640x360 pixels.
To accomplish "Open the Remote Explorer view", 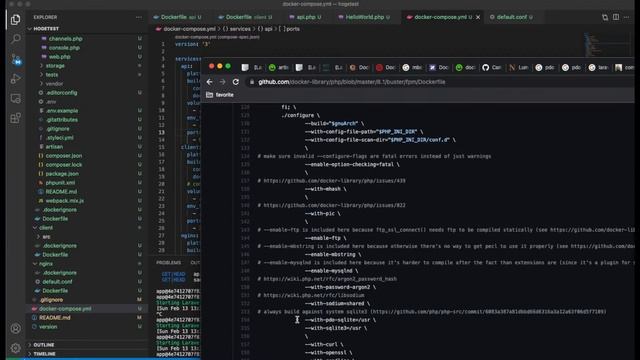I will pyautogui.click(x=15, y=98).
